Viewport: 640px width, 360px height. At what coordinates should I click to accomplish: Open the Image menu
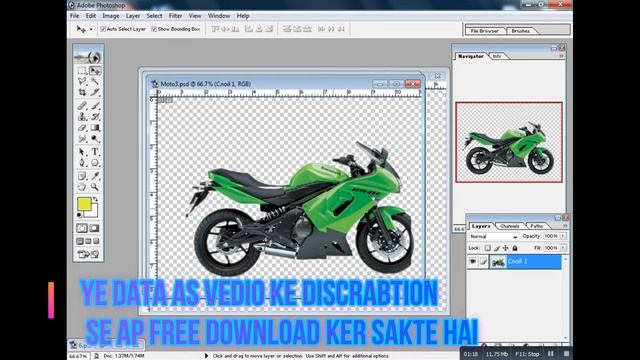pyautogui.click(x=111, y=16)
